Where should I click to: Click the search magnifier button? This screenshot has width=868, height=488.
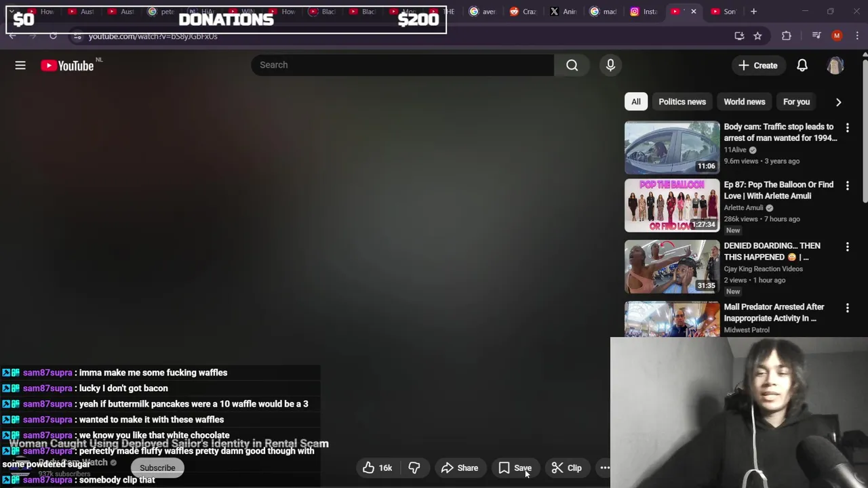click(572, 65)
